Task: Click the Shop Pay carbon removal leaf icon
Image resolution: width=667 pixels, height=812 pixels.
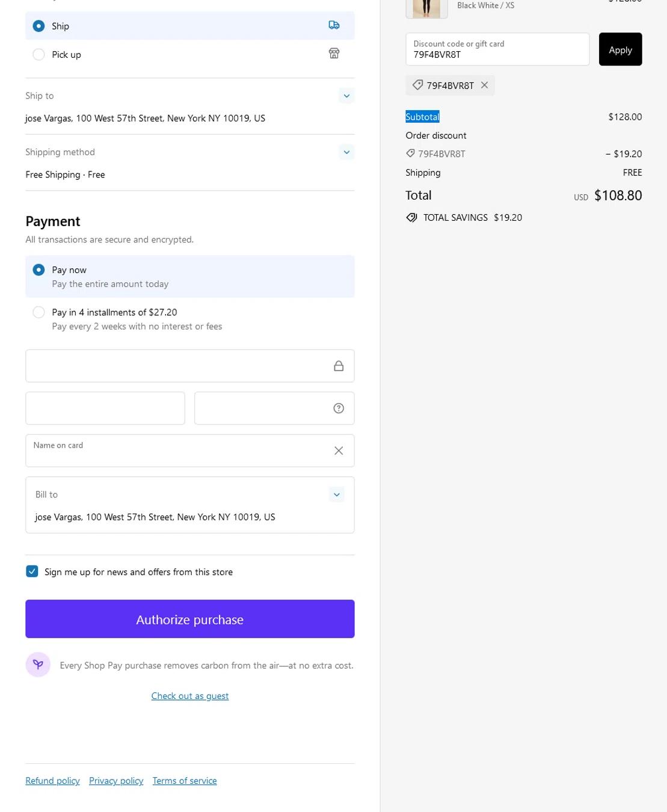Action: click(x=38, y=665)
